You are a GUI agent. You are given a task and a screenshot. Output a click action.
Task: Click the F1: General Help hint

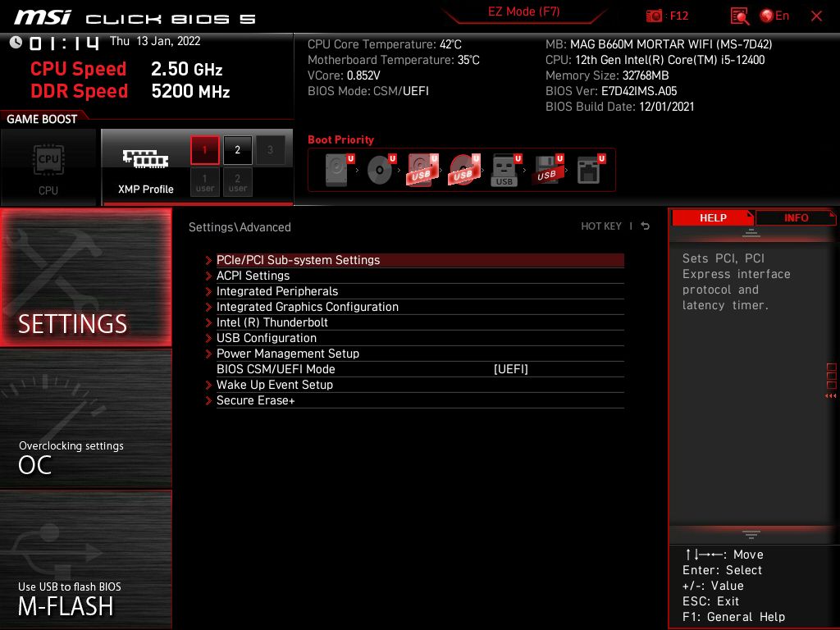[733, 617]
